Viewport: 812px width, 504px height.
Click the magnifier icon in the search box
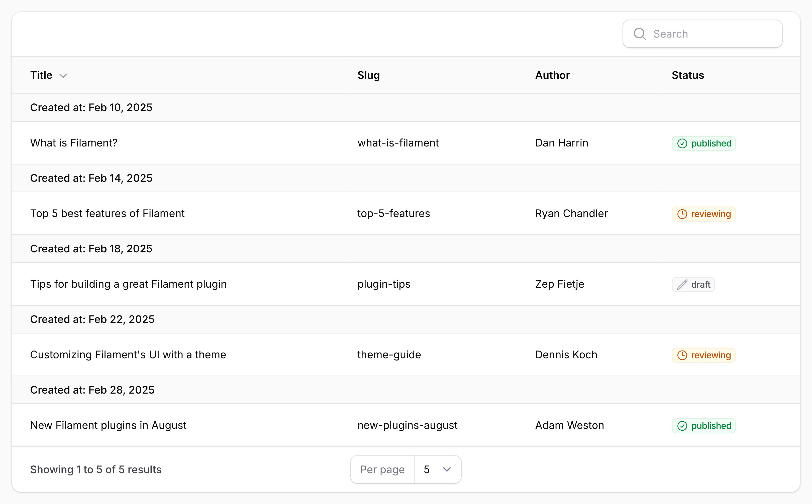tap(640, 34)
